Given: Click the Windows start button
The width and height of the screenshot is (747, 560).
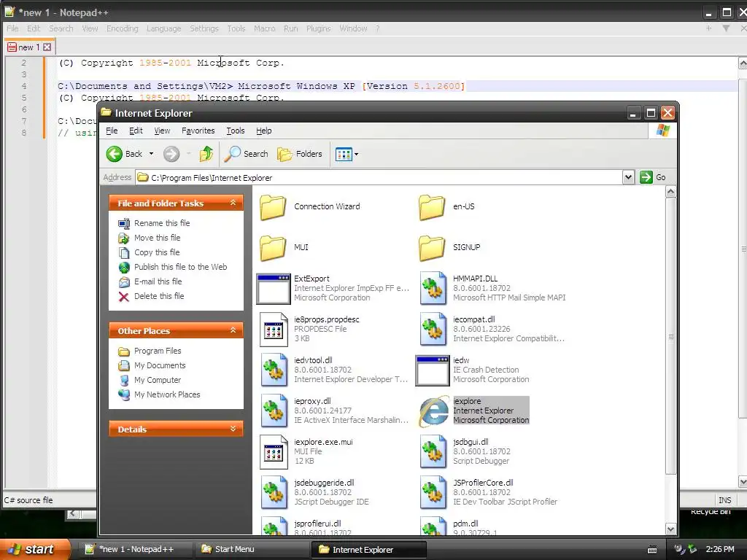Looking at the screenshot, I should pyautogui.click(x=34, y=549).
